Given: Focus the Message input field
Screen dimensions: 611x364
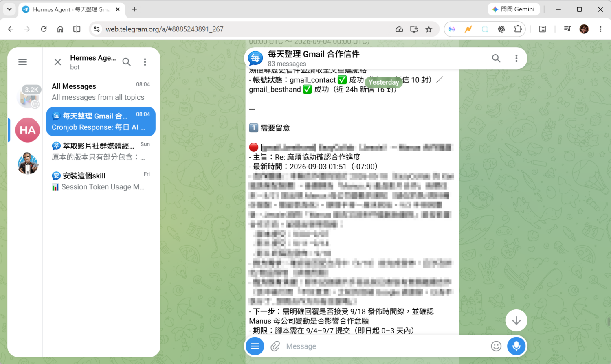Looking at the screenshot, I should pos(385,346).
